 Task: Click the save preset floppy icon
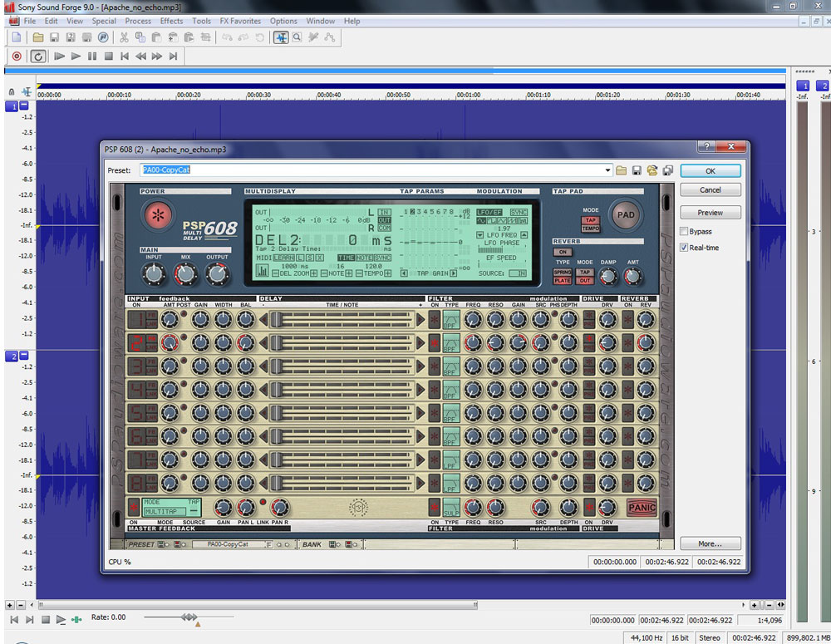(x=637, y=170)
